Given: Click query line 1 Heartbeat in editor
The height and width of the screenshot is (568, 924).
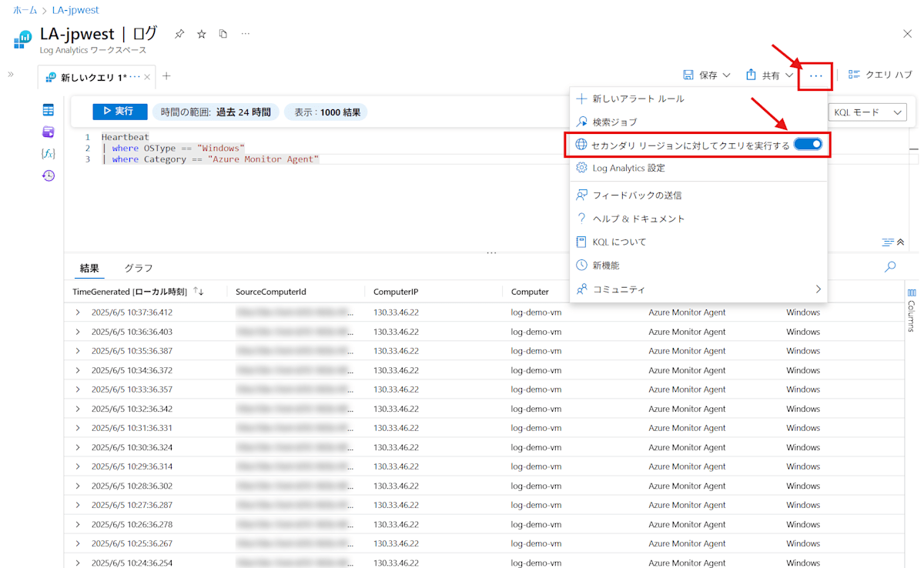Looking at the screenshot, I should (x=125, y=137).
